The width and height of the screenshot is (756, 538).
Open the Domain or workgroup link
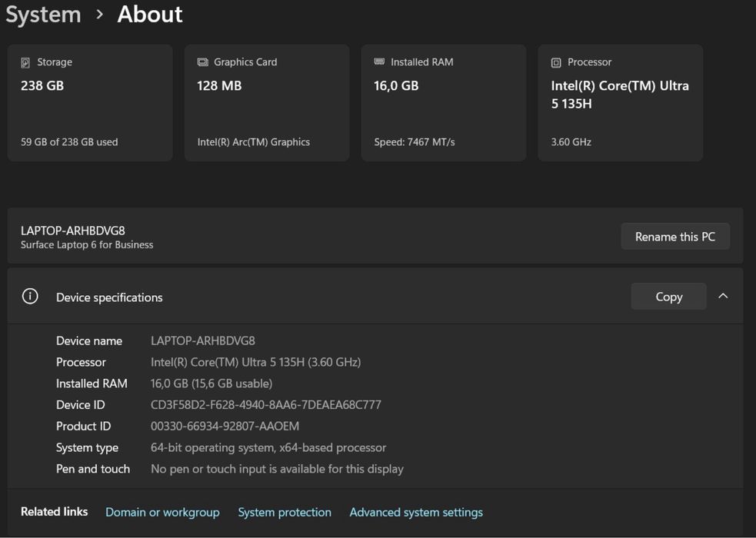162,512
